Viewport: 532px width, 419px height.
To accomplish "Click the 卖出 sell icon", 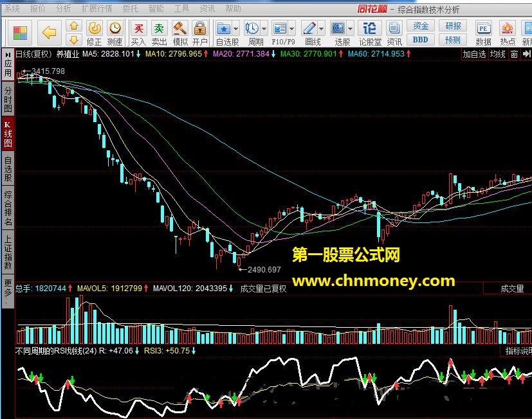I will point(159,33).
